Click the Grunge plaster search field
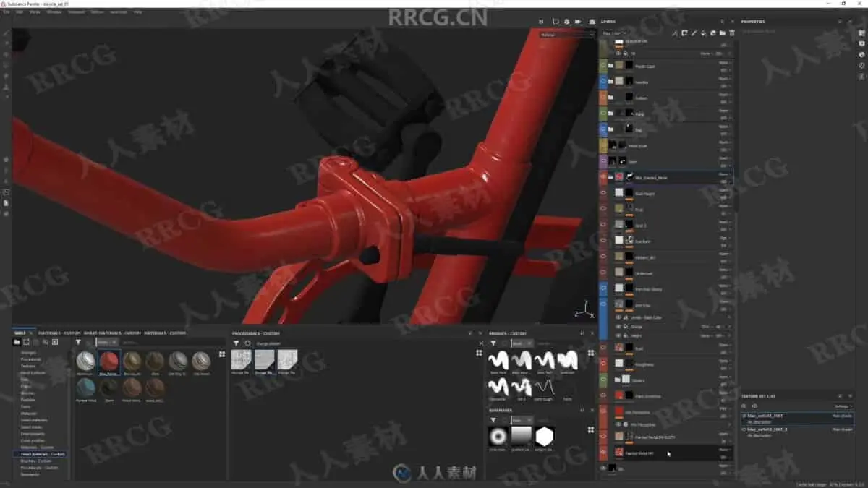Image resolution: width=868 pixels, height=488 pixels. 362,343
